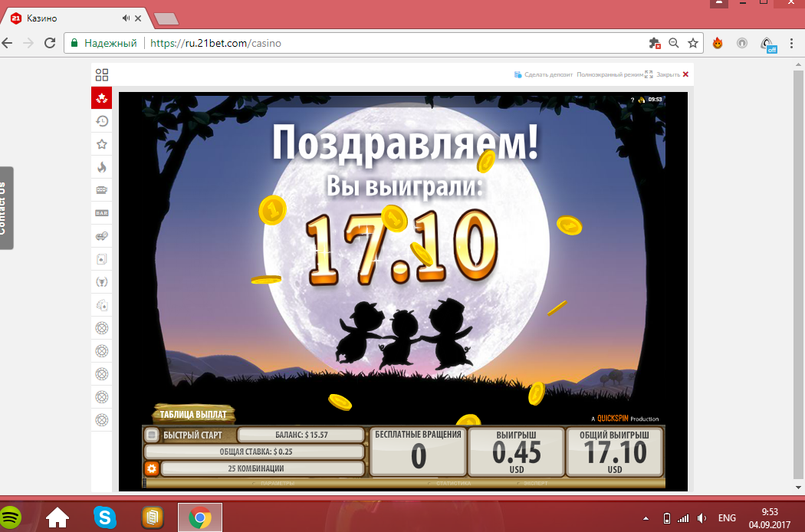Expand the Эксперт panel

pyautogui.click(x=533, y=483)
